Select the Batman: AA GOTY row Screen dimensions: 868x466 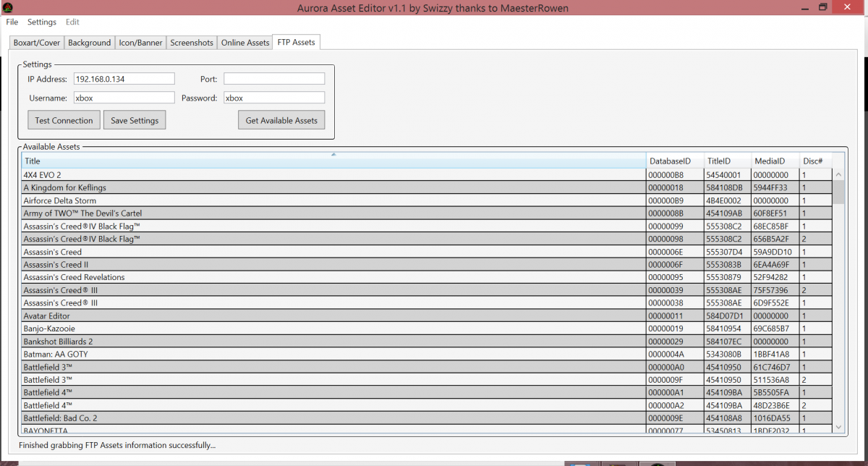pos(427,355)
